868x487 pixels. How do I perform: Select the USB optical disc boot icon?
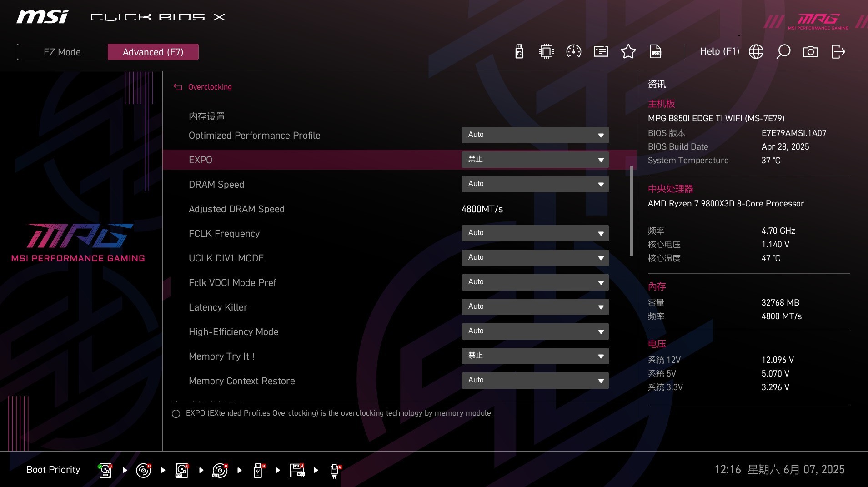pos(220,470)
